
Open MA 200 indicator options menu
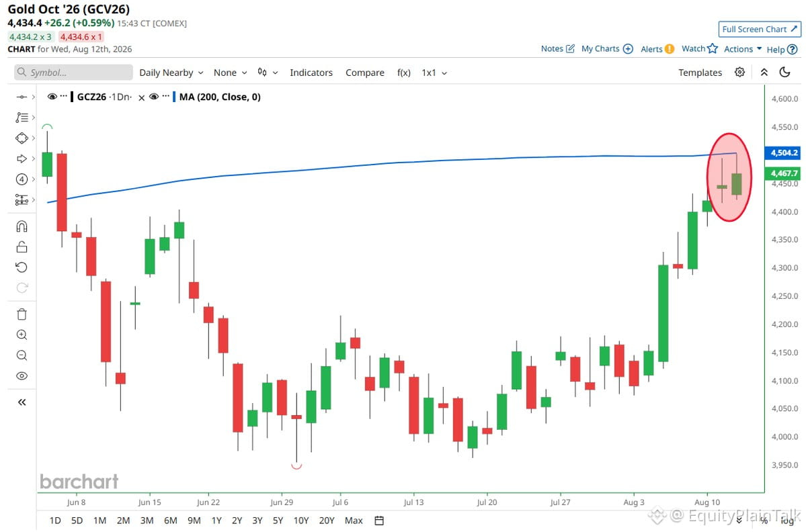coord(165,97)
